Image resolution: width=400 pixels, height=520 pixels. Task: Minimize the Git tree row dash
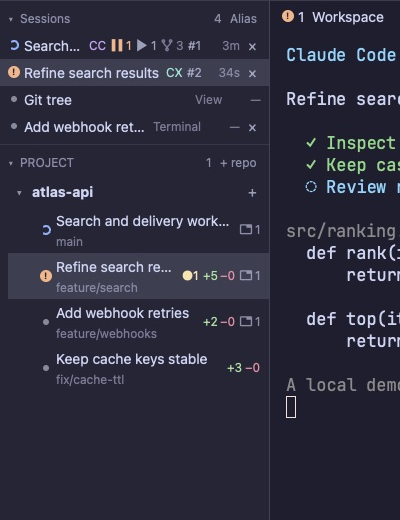tap(255, 100)
